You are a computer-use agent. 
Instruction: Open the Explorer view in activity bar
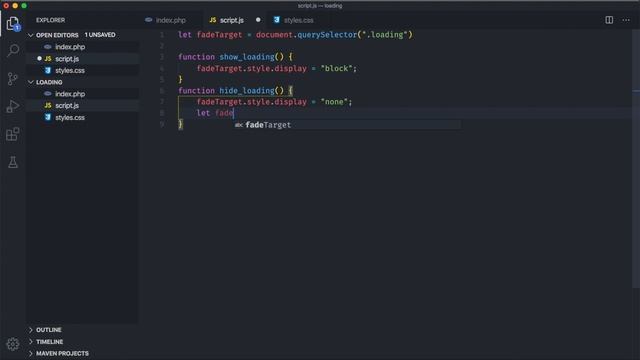pyautogui.click(x=13, y=24)
